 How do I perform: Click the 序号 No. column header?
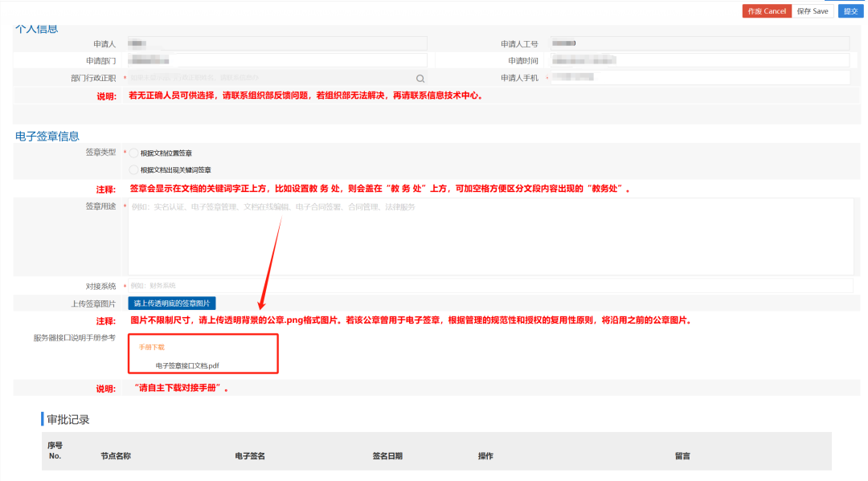(55, 450)
